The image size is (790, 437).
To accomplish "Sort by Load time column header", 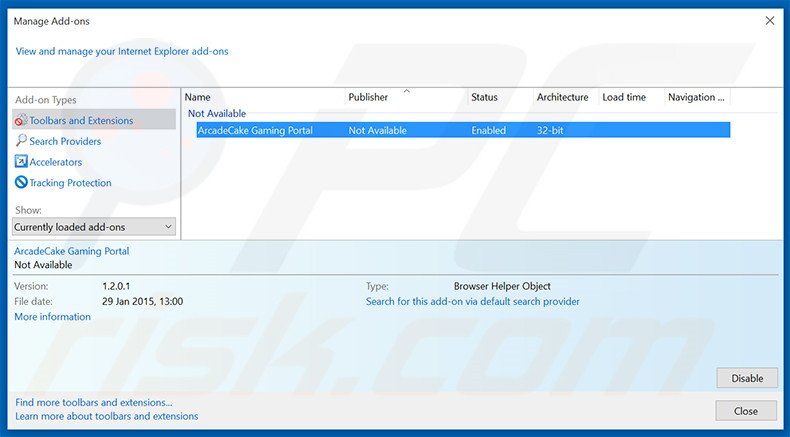I will coord(624,97).
